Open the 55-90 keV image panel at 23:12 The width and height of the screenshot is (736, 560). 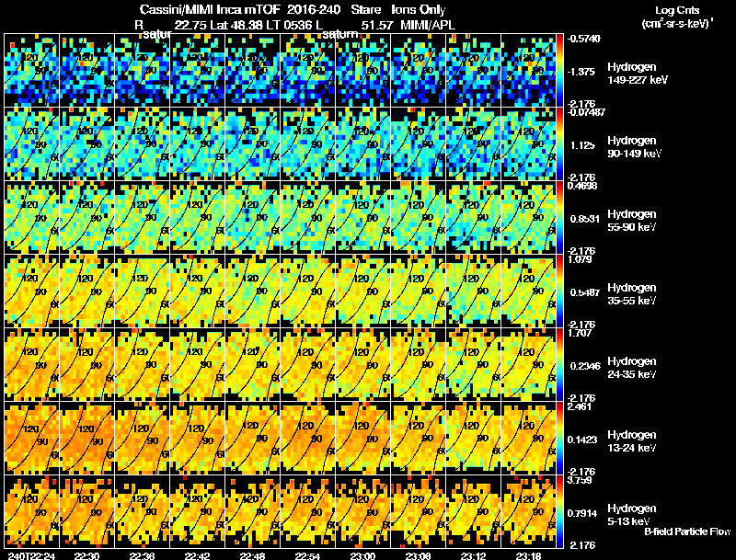tap(473, 218)
